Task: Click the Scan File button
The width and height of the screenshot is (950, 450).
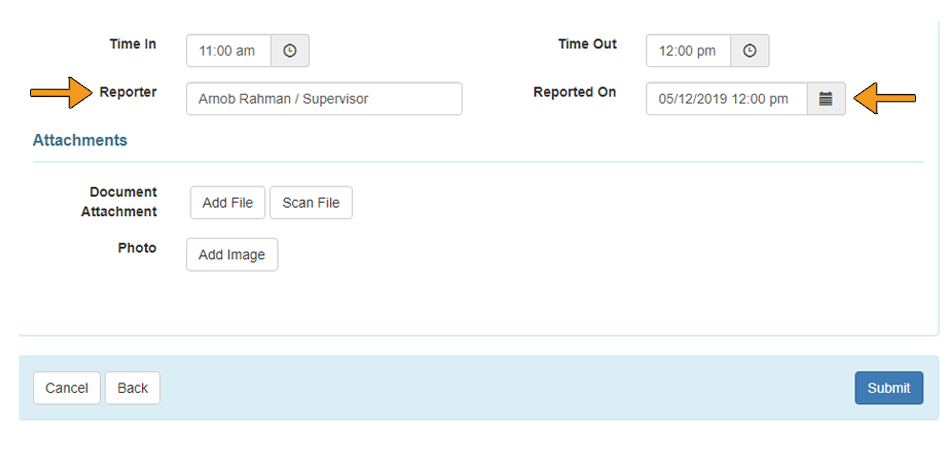Action: coord(311,203)
